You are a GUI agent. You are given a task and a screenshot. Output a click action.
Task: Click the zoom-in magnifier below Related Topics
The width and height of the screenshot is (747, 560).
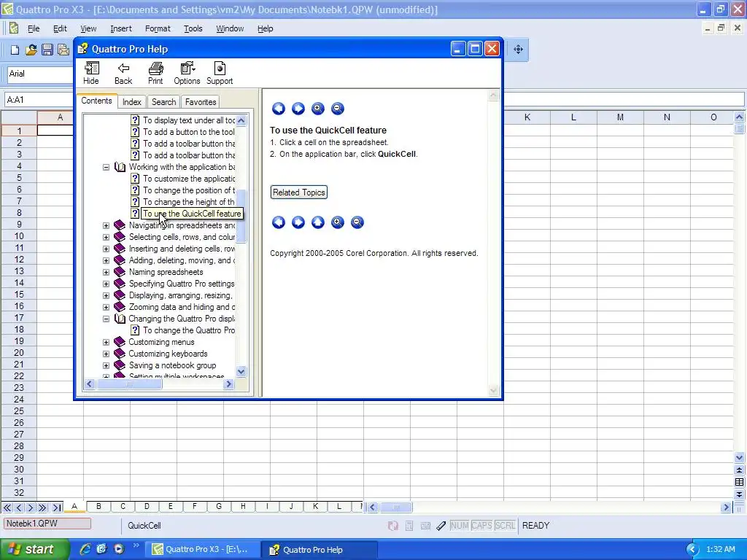(338, 222)
